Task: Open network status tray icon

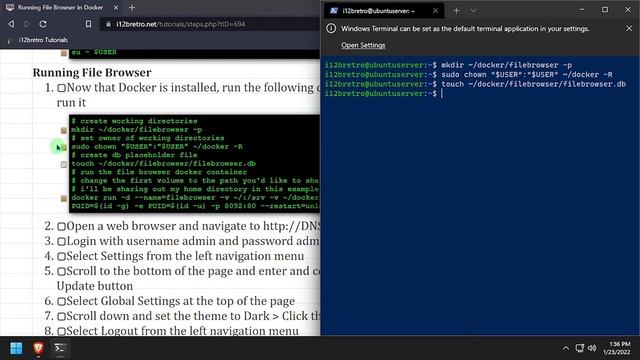Action: coord(580,348)
